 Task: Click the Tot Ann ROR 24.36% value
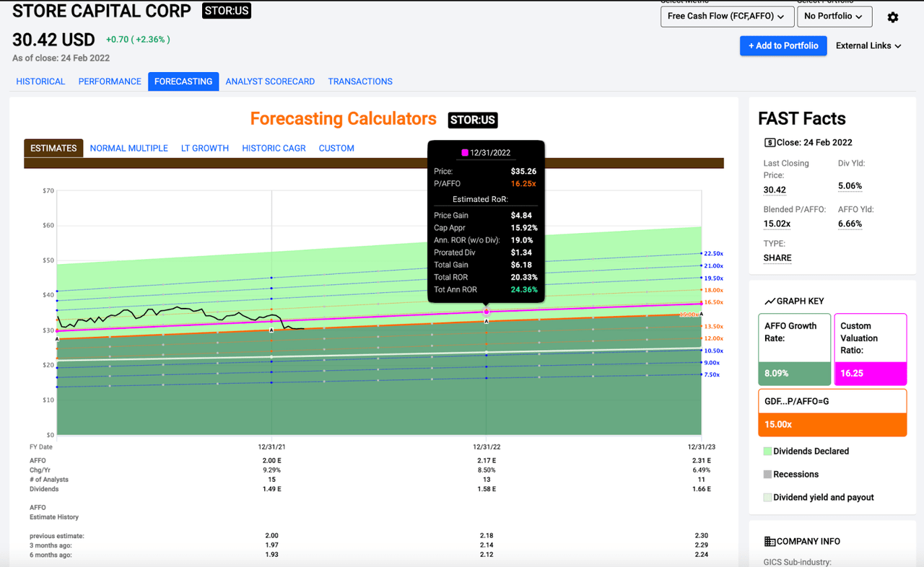click(524, 289)
